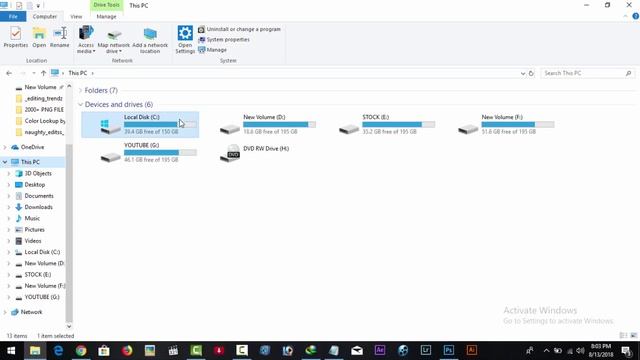Open the File menu tab

(x=13, y=16)
